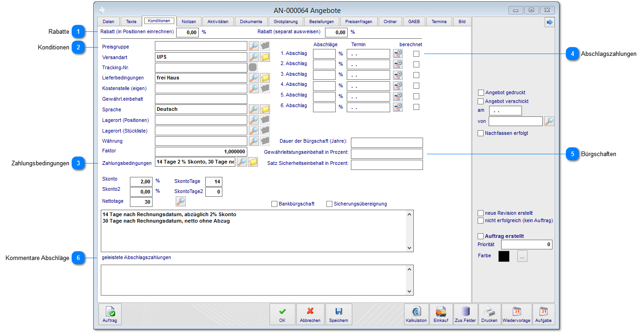Screen dimensions: 644x333
Task: Open the GAEB tab
Action: click(x=414, y=21)
